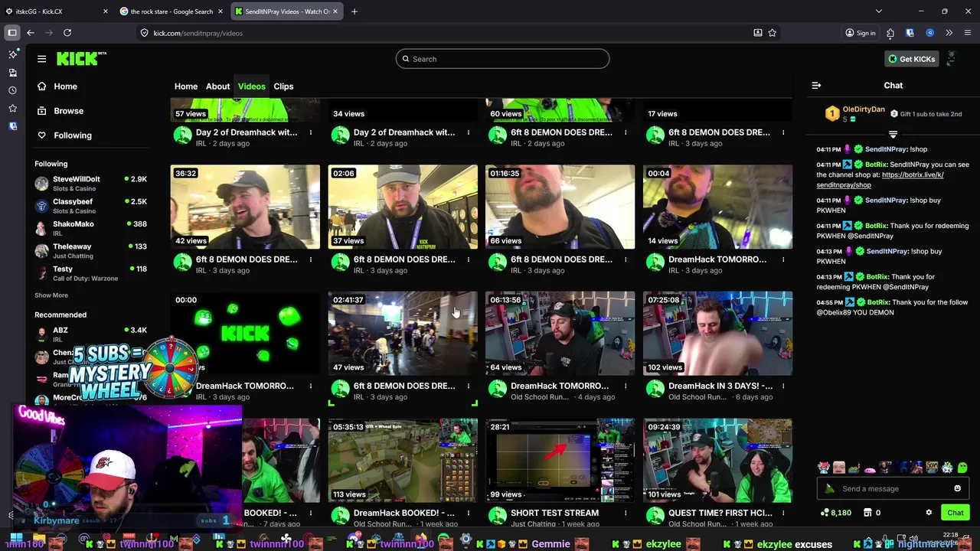
Task: Open options menu for 02:06 video
Action: click(469, 259)
